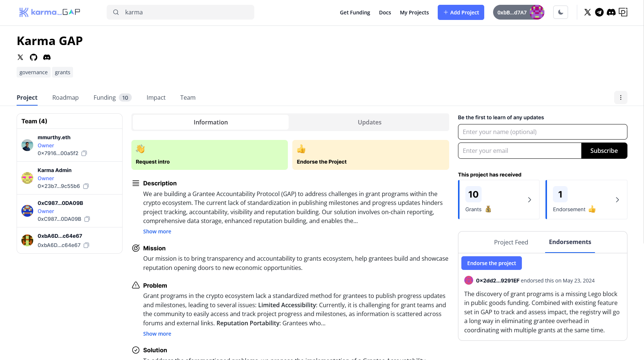Select the Endorsements tab
Viewport: 644px width, 360px height.
click(x=570, y=242)
